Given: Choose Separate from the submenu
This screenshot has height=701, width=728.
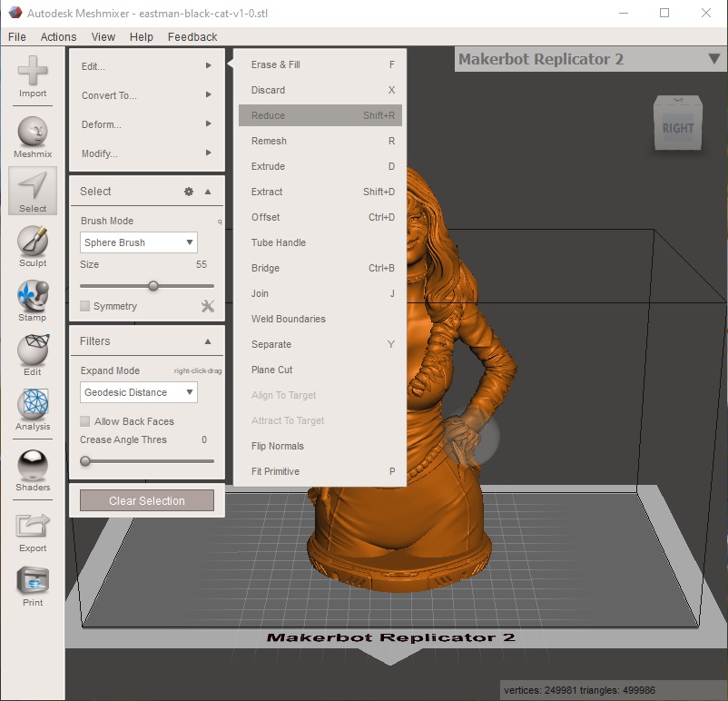Looking at the screenshot, I should pos(320,344).
